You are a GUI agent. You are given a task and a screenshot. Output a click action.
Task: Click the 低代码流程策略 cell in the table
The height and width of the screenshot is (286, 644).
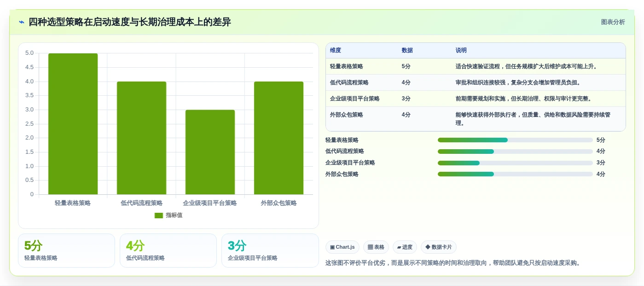click(x=349, y=83)
